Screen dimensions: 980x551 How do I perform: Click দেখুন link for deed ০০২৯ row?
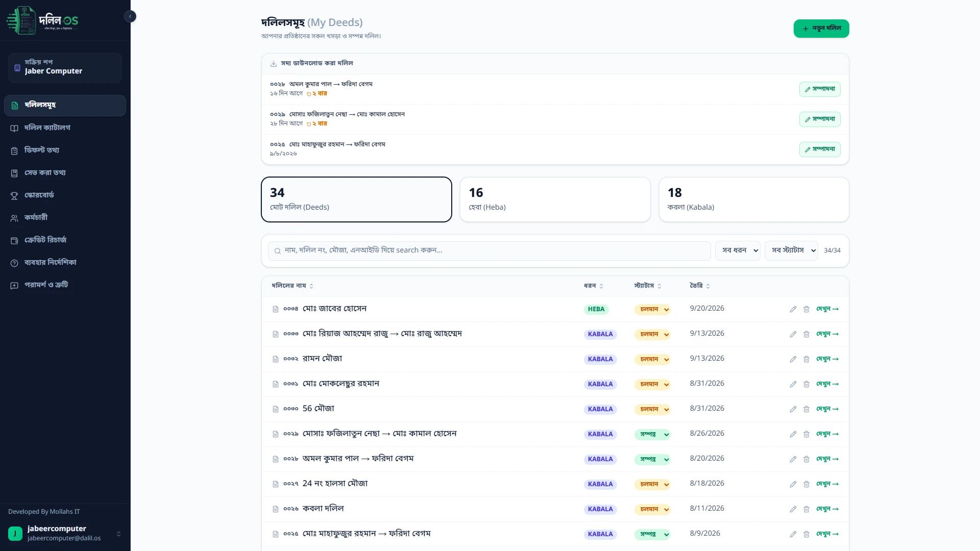(x=827, y=434)
